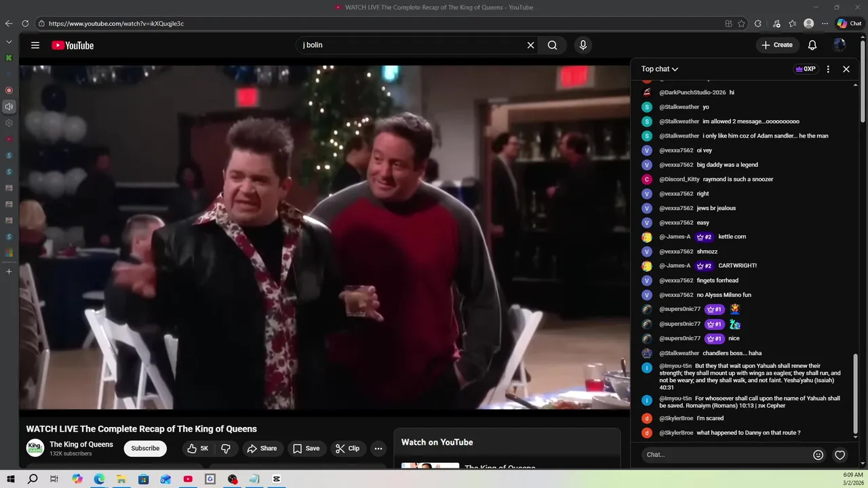Image resolution: width=868 pixels, height=488 pixels.
Task: Launch Microsoft Edge from the taskbar
Action: [x=99, y=479]
